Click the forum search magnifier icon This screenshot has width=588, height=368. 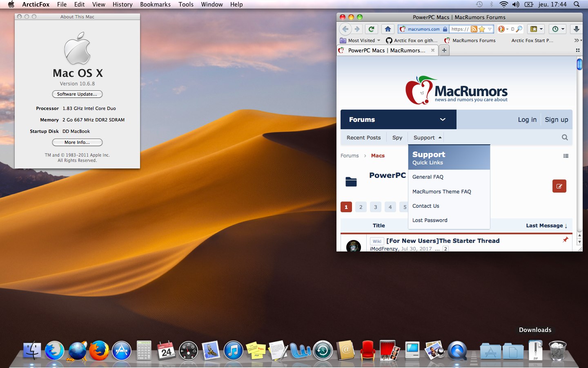[x=565, y=137]
